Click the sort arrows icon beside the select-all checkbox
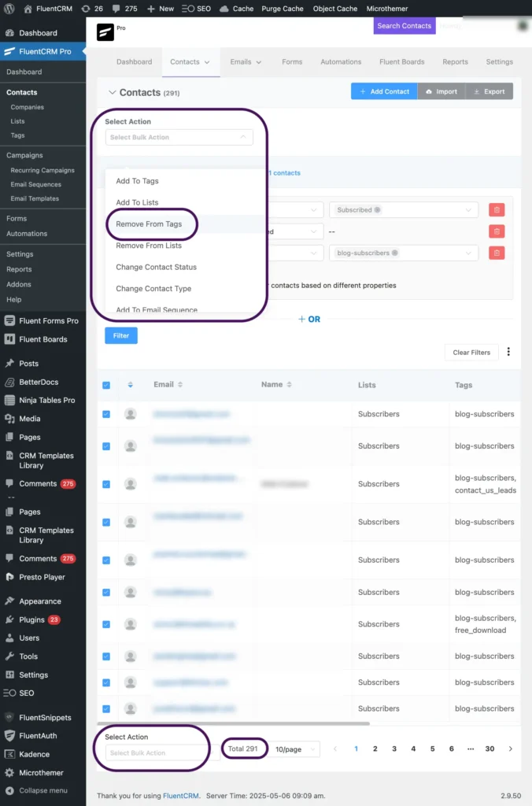 [130, 384]
